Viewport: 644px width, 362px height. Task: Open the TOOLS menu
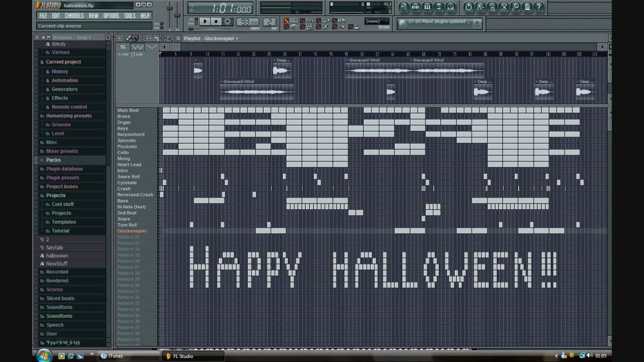click(130, 16)
